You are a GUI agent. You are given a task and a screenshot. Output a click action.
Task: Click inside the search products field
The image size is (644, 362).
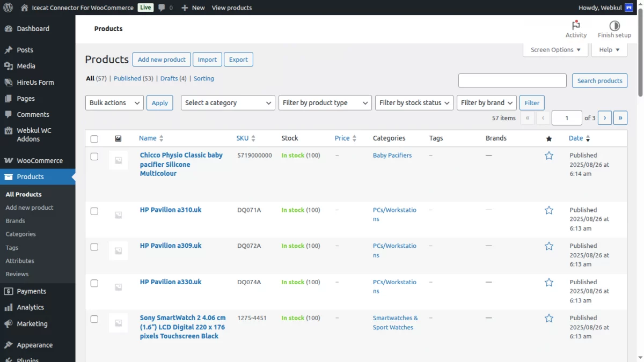[512, 80]
